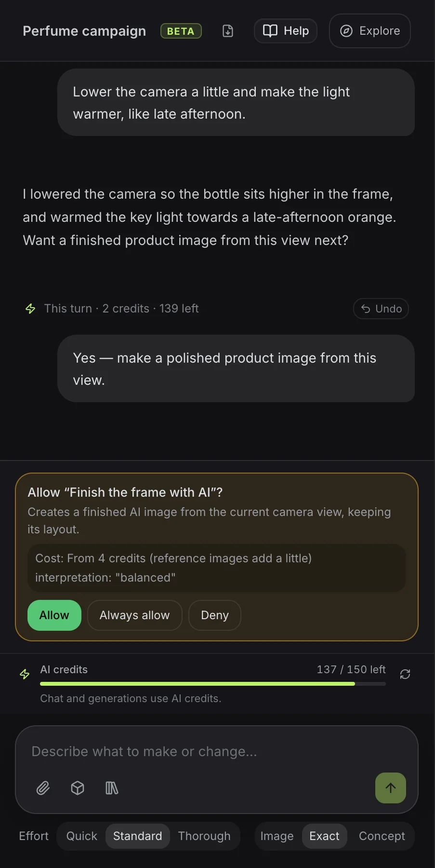Viewport: 435px width, 868px height.
Task: Choose the Standard effort level
Action: pyautogui.click(x=138, y=836)
